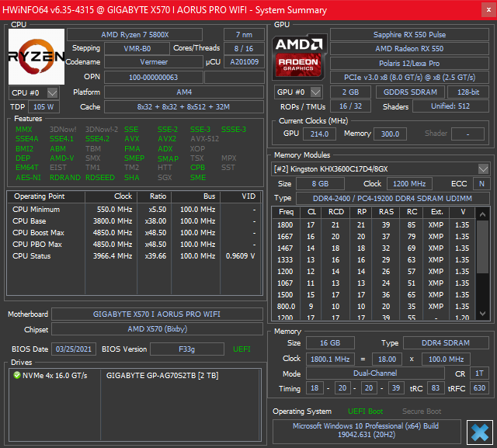497x448 pixels.
Task: Click the AMD Radeon Graphics logo
Action: (x=299, y=57)
